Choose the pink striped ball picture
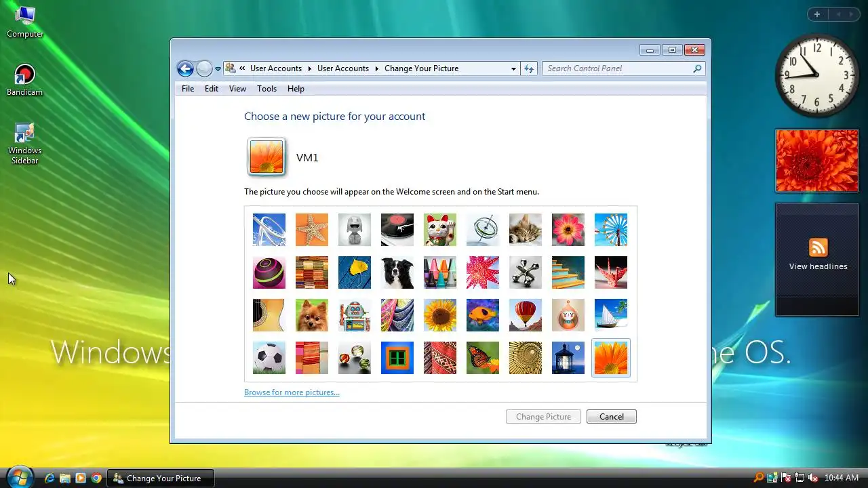 (269, 272)
